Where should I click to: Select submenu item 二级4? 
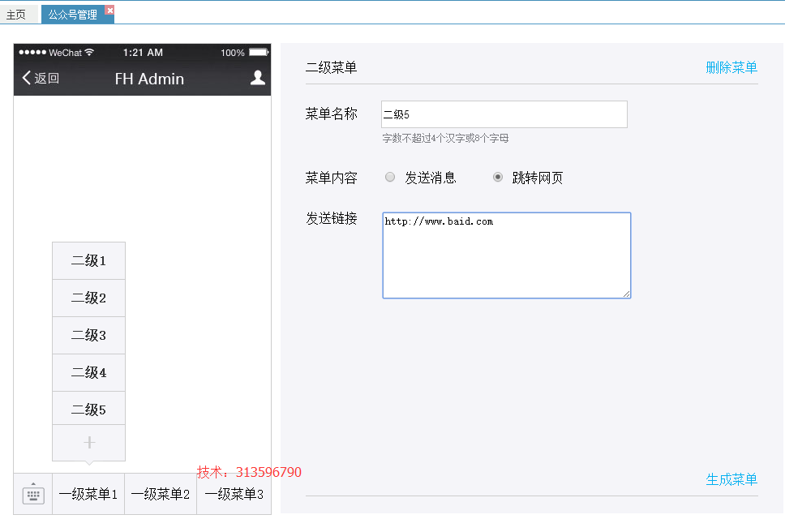tap(88, 372)
